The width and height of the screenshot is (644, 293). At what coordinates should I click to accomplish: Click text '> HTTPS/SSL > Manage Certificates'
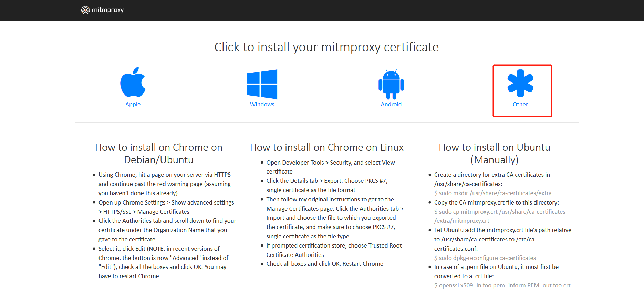(x=144, y=212)
